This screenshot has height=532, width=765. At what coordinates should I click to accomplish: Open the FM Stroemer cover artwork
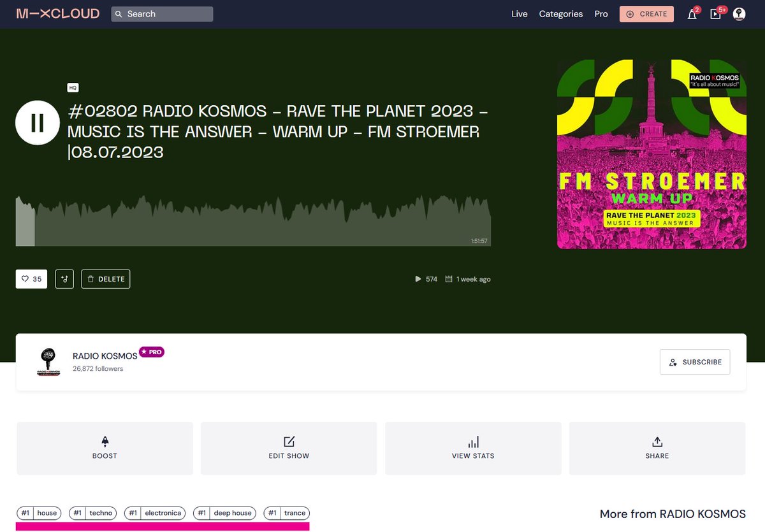pos(652,154)
